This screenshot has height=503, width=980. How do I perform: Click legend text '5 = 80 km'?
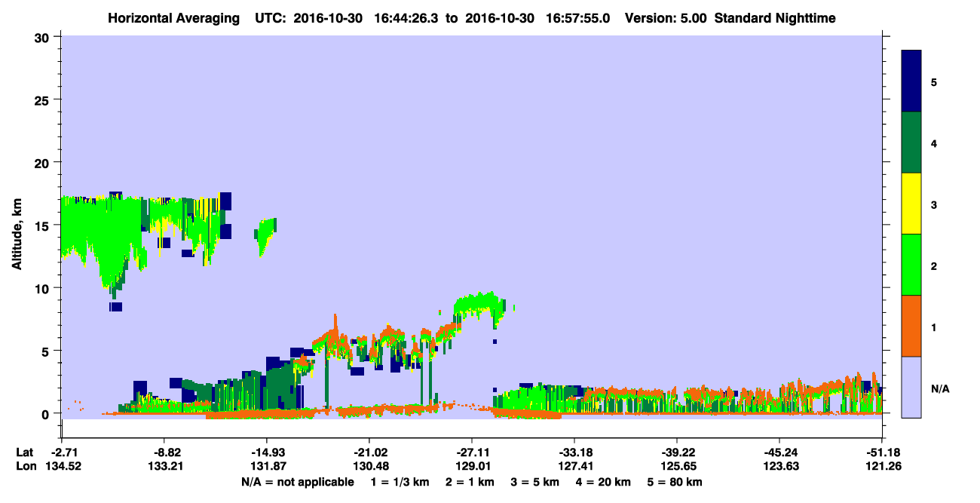click(x=676, y=482)
